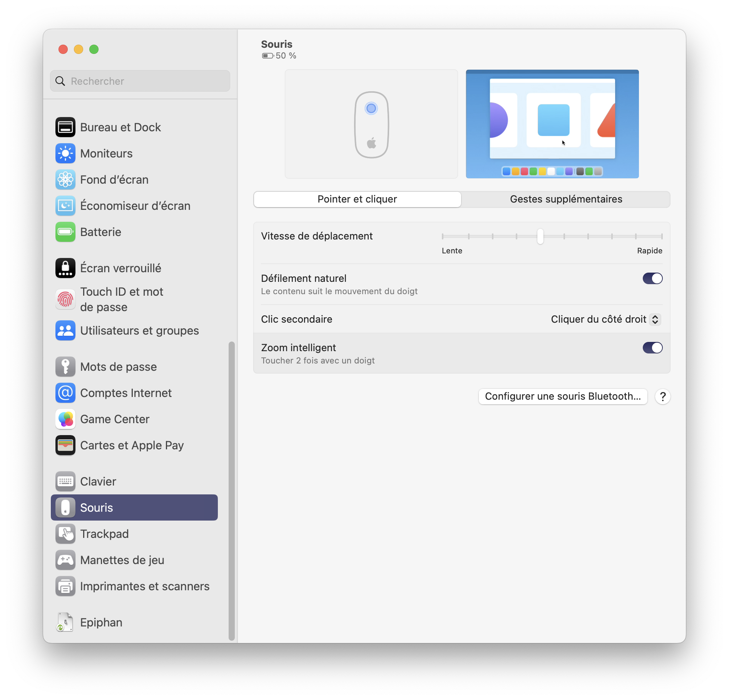The width and height of the screenshot is (729, 700).
Task: Click the green Batterie icon
Action: pyautogui.click(x=65, y=232)
